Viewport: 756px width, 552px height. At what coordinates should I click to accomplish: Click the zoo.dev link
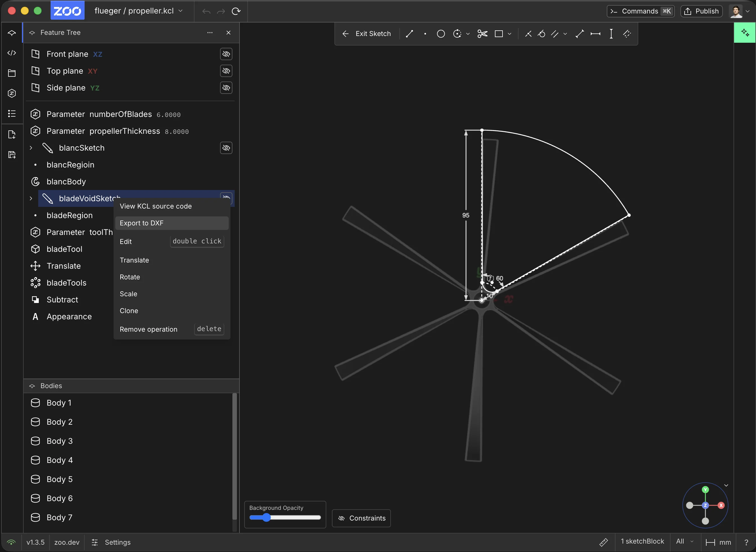click(x=67, y=542)
